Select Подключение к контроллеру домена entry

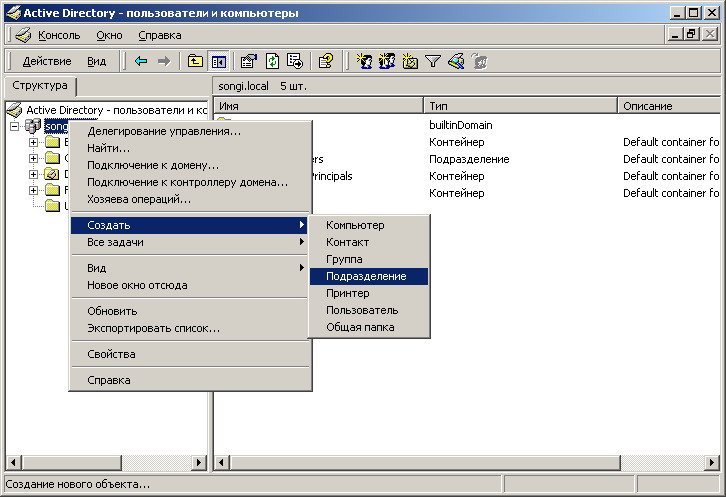(x=189, y=182)
